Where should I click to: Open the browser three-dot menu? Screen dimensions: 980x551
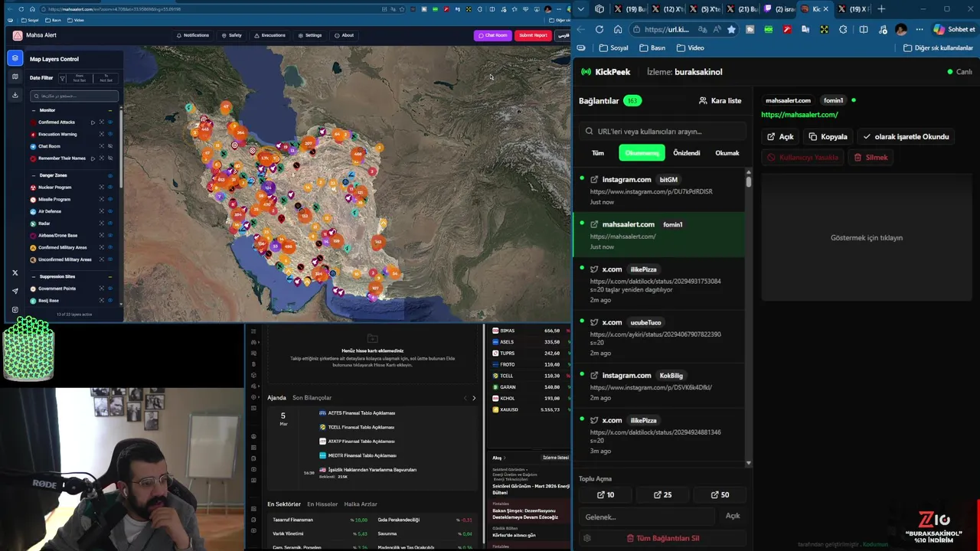tap(920, 29)
